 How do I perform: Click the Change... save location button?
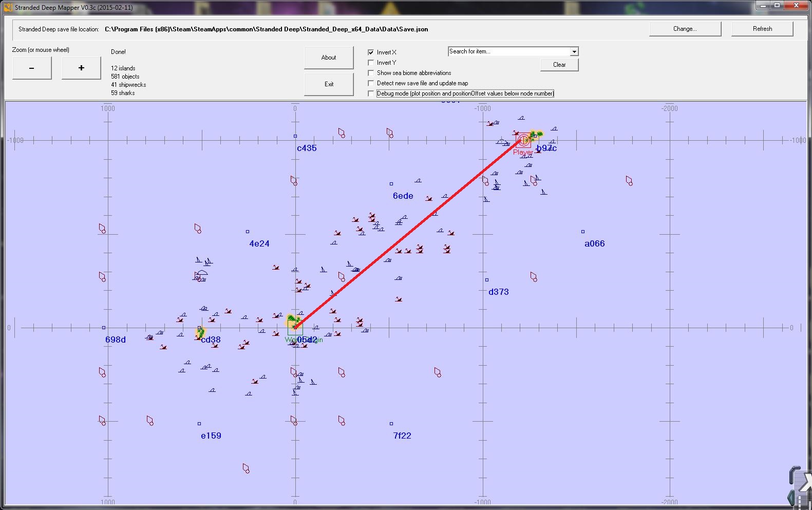click(685, 29)
